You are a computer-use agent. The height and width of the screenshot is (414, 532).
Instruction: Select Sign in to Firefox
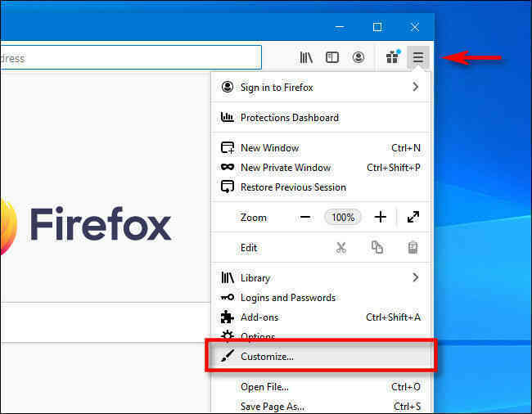(x=321, y=88)
